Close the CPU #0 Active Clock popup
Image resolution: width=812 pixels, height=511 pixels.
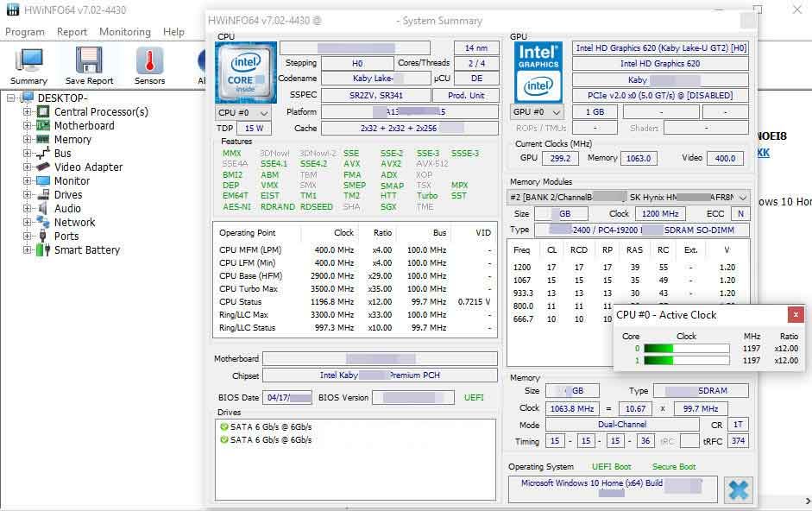[796, 314]
